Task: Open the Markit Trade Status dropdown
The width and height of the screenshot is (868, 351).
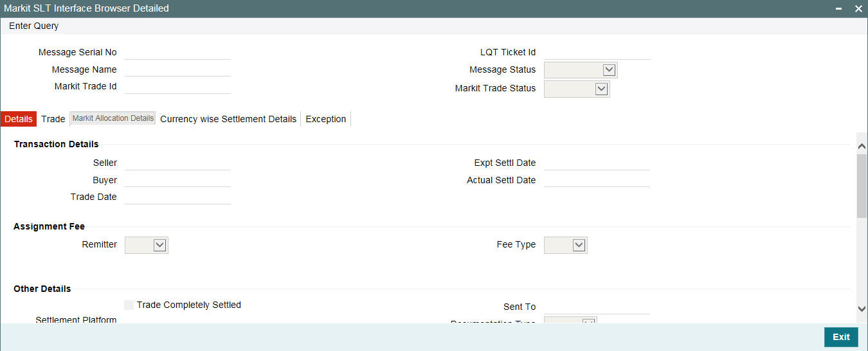Action: pyautogui.click(x=577, y=89)
